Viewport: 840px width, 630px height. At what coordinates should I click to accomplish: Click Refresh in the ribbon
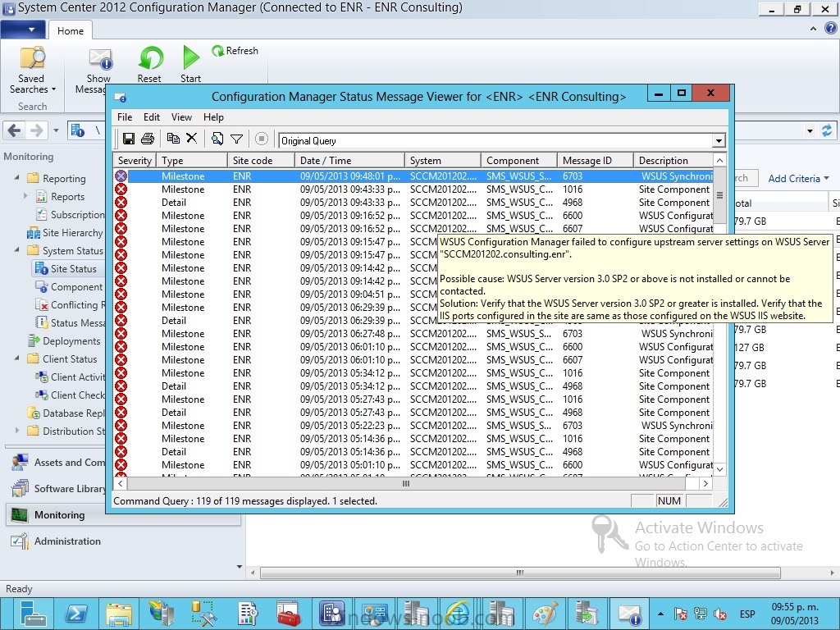(235, 51)
